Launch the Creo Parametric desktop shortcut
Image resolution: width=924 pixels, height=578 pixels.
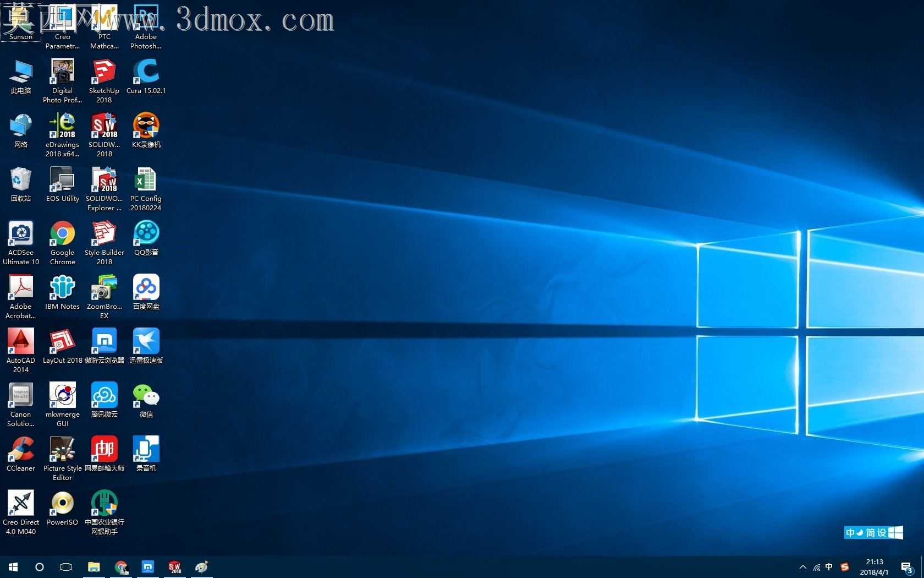[x=63, y=26]
